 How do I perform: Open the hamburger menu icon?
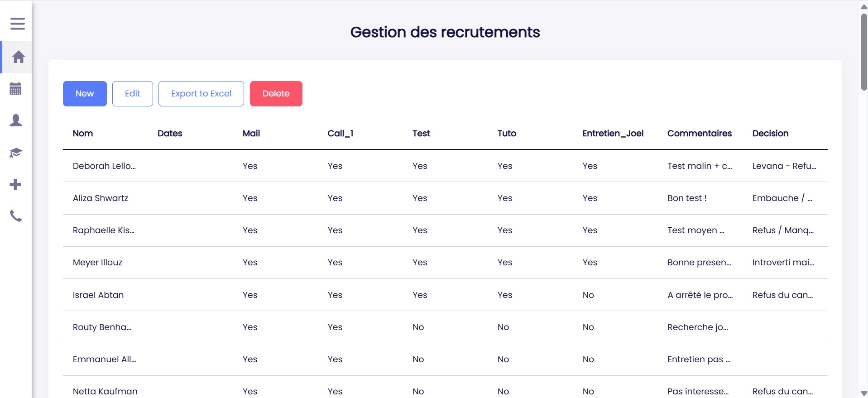coord(17,24)
